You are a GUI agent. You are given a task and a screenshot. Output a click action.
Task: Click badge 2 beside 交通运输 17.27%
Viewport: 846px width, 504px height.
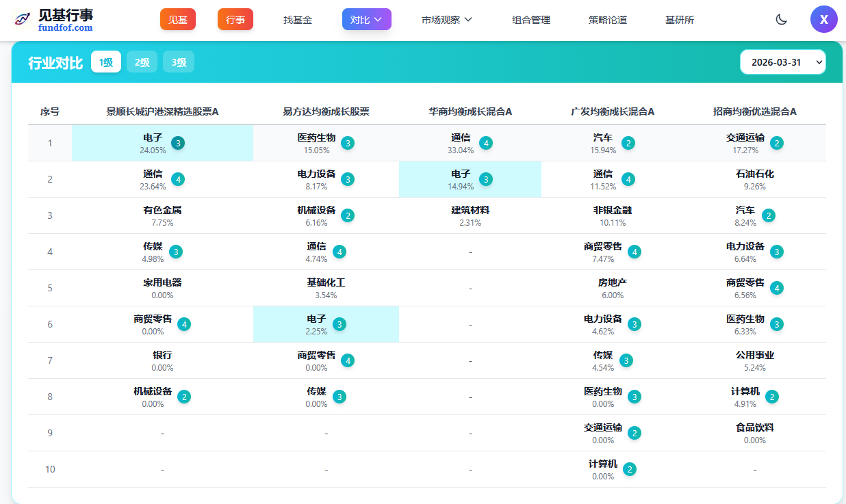[776, 143]
